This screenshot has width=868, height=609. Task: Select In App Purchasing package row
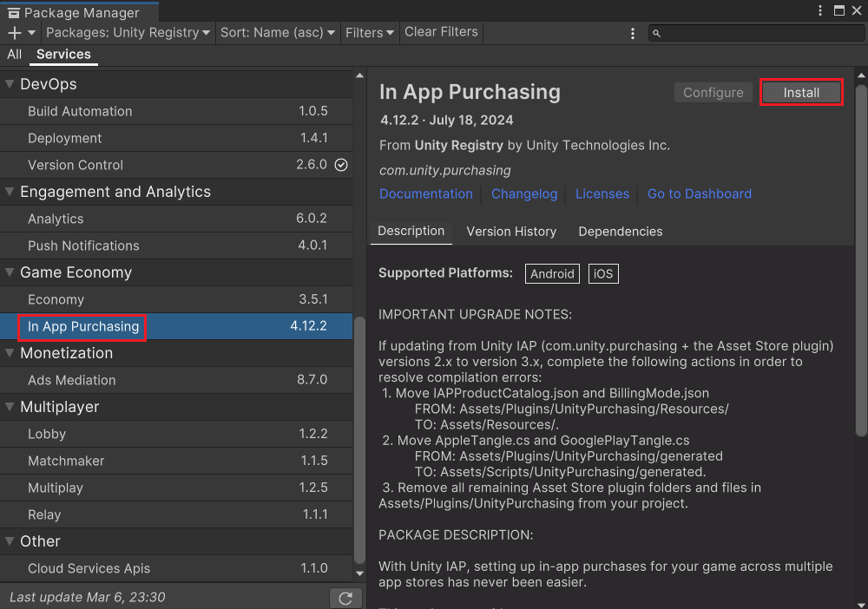(x=176, y=326)
